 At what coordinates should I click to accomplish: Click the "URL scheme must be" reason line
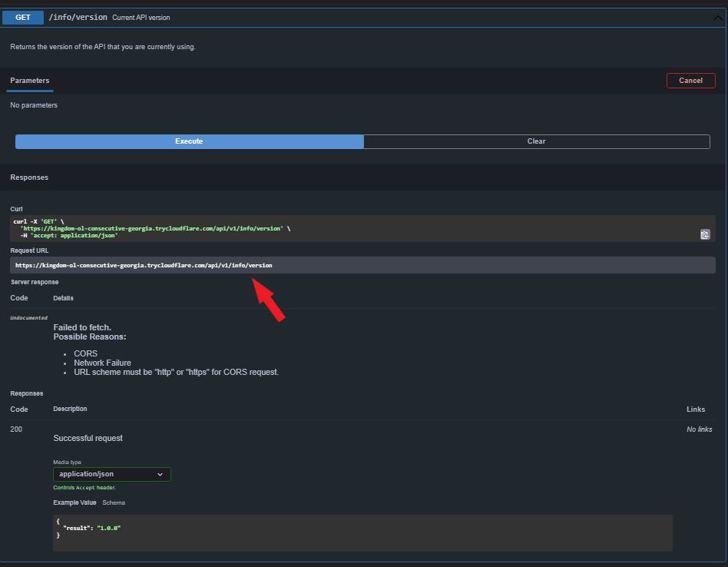pyautogui.click(x=176, y=372)
